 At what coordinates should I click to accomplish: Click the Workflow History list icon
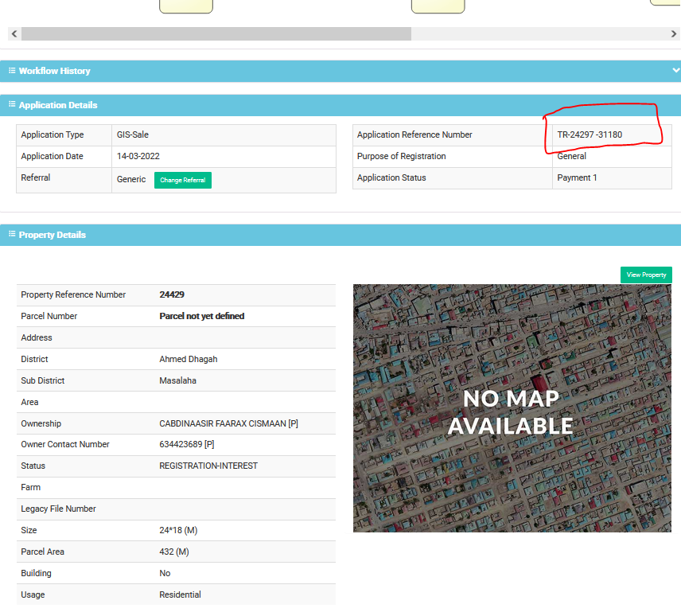click(12, 70)
